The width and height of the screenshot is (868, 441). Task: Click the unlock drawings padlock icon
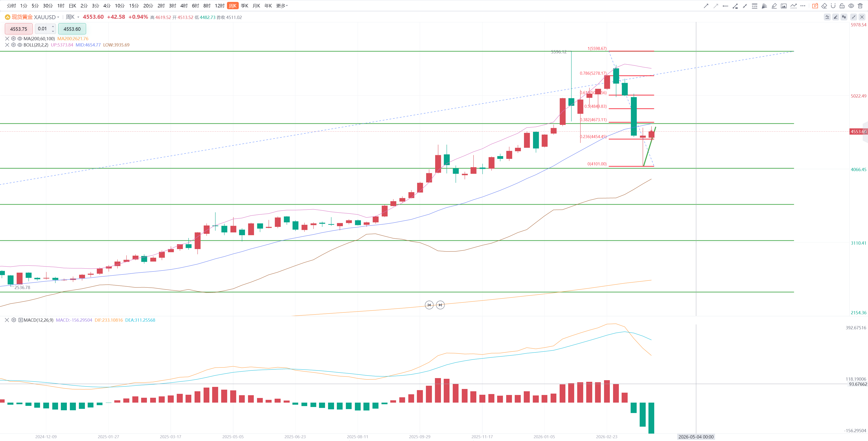(x=842, y=6)
